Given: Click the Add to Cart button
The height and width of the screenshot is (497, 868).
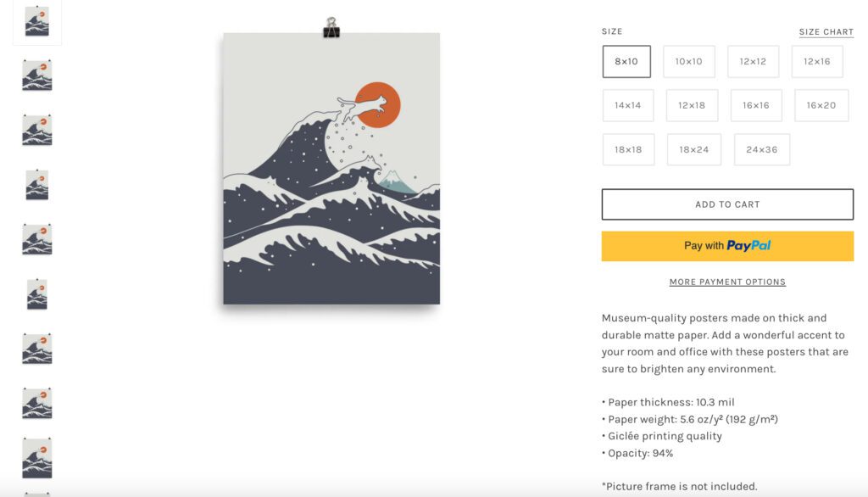Looking at the screenshot, I should coord(727,204).
